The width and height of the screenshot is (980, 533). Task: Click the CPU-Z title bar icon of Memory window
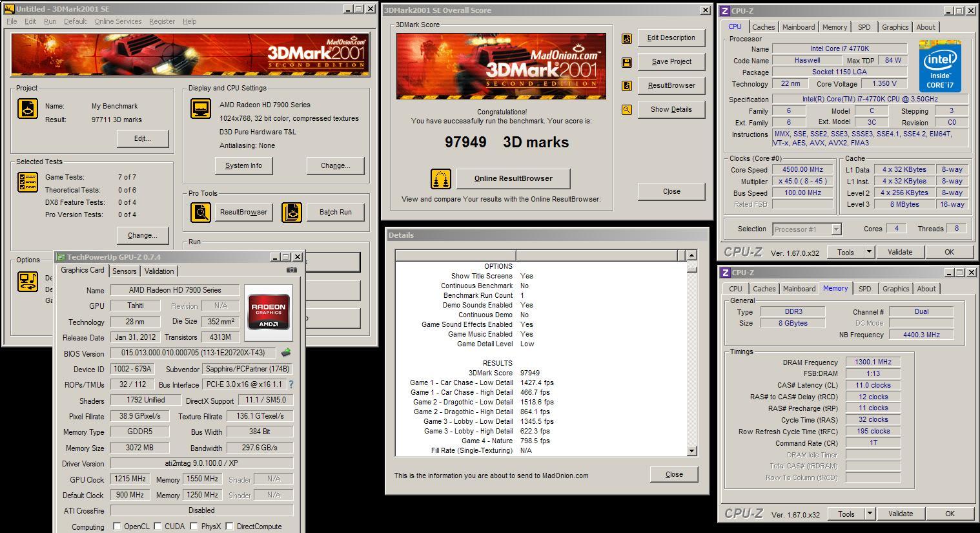(x=725, y=273)
